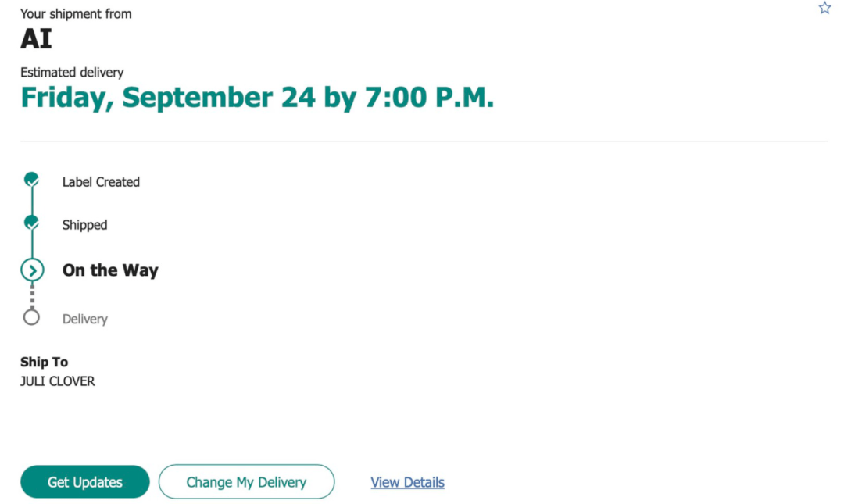
Task: Click the shipper name "AI"
Action: [36, 38]
